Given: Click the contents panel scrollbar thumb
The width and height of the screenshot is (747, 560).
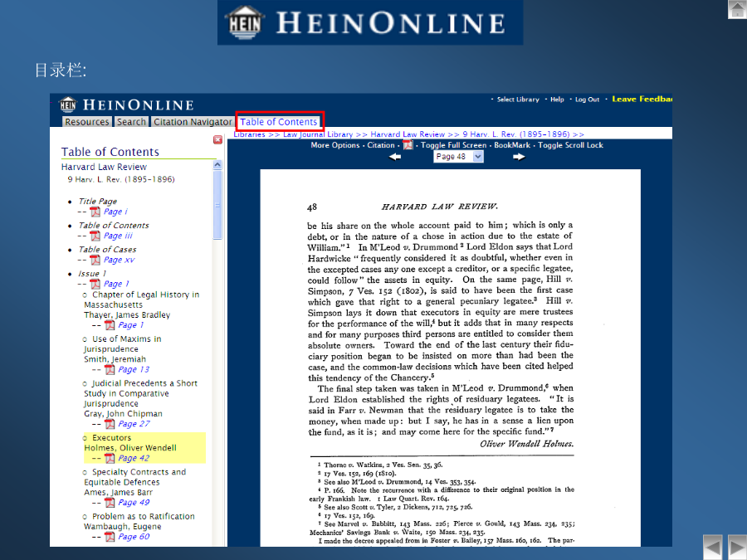Looking at the screenshot, I should point(217,205).
